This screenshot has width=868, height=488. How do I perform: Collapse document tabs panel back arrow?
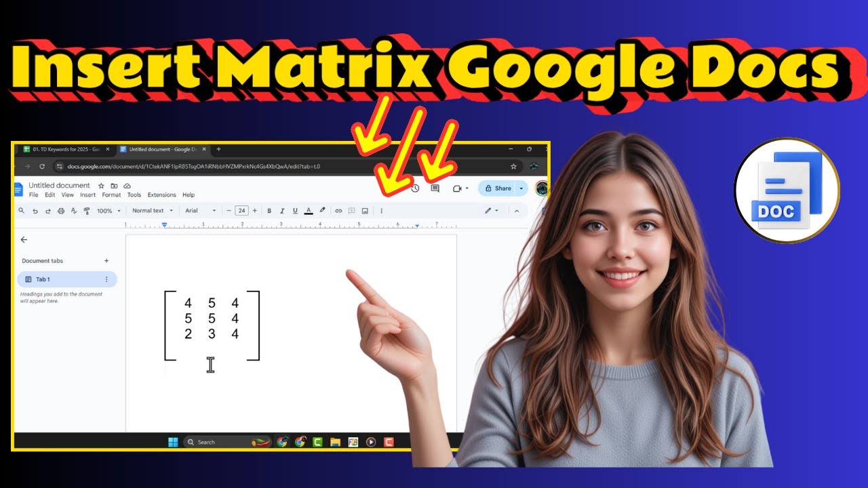(24, 239)
